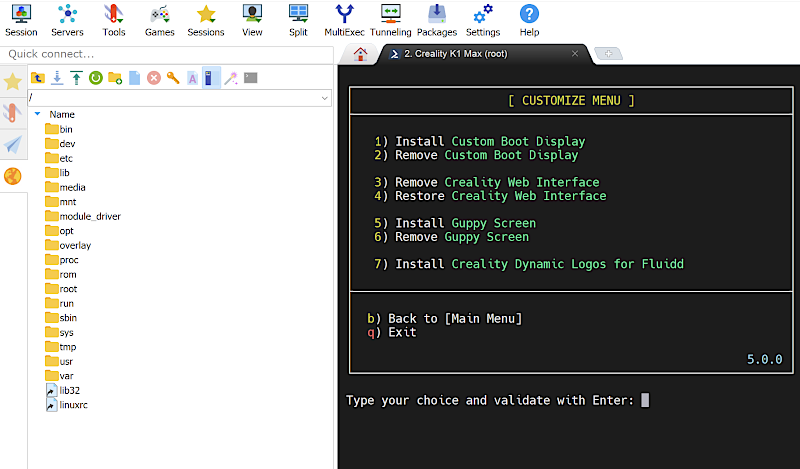The width and height of the screenshot is (800, 469).
Task: Open the remote path dropdown
Action: click(324, 98)
